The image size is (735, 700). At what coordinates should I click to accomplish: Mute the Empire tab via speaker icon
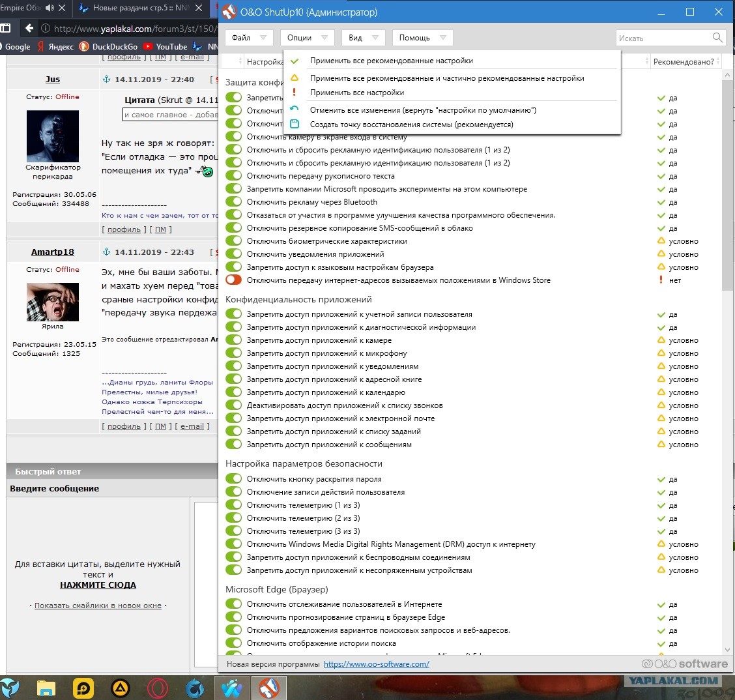[50, 8]
